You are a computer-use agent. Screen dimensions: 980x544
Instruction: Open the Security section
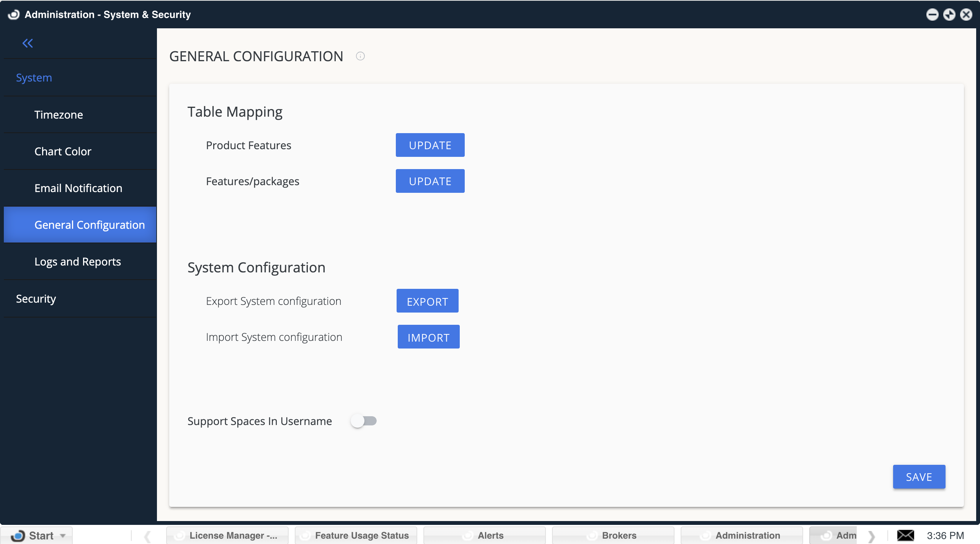tap(36, 298)
